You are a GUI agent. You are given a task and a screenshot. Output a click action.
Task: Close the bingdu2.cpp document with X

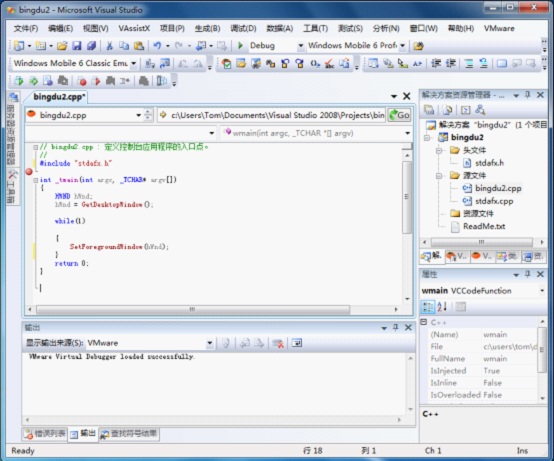[407, 96]
